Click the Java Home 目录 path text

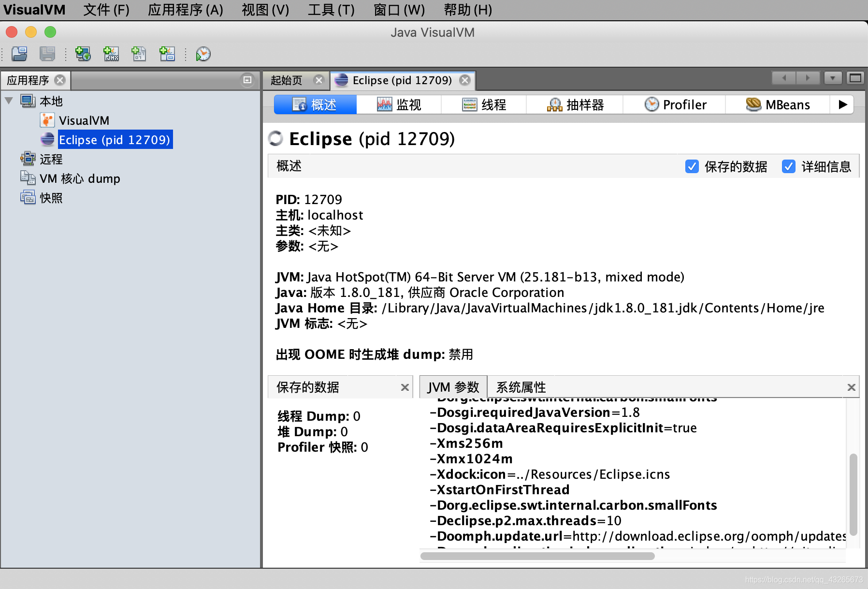click(x=603, y=308)
